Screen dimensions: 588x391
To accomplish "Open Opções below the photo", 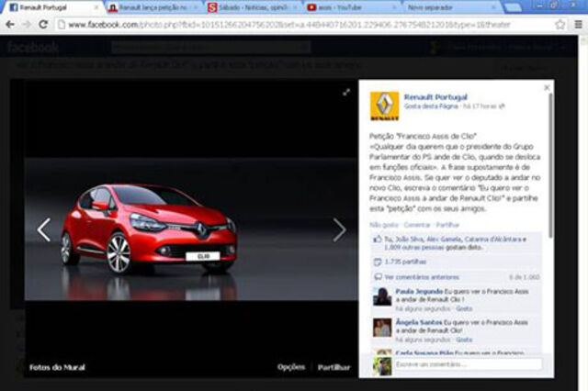I will [291, 367].
